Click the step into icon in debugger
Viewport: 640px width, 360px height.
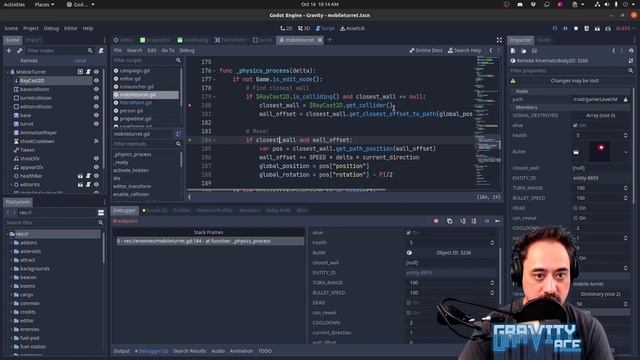(462, 221)
